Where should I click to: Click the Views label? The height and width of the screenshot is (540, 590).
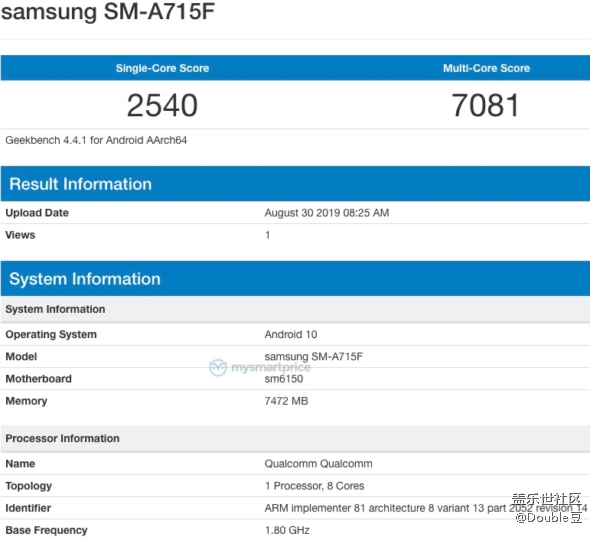20,235
